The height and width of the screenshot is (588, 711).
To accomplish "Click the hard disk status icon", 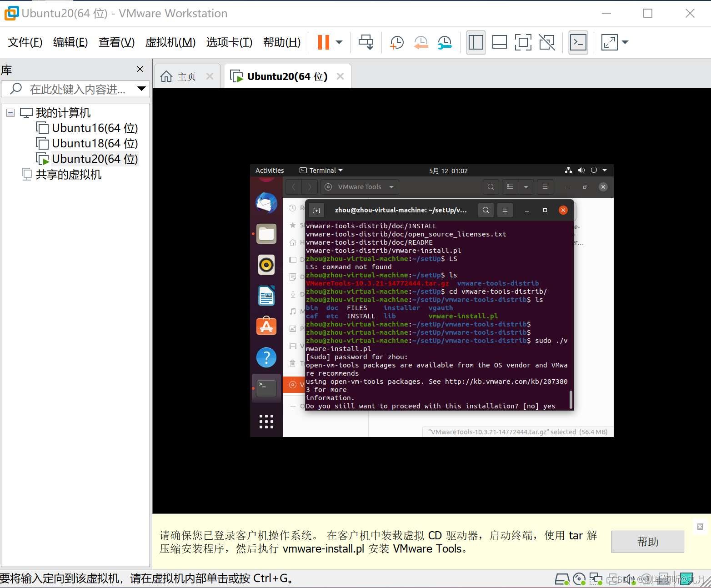I will pyautogui.click(x=562, y=579).
